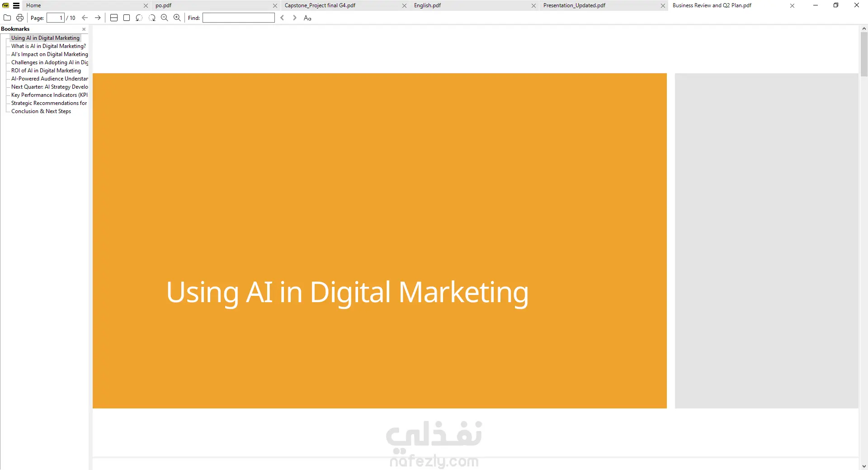The height and width of the screenshot is (470, 868).
Task: Click the scrollbar down arrow
Action: pos(864,466)
